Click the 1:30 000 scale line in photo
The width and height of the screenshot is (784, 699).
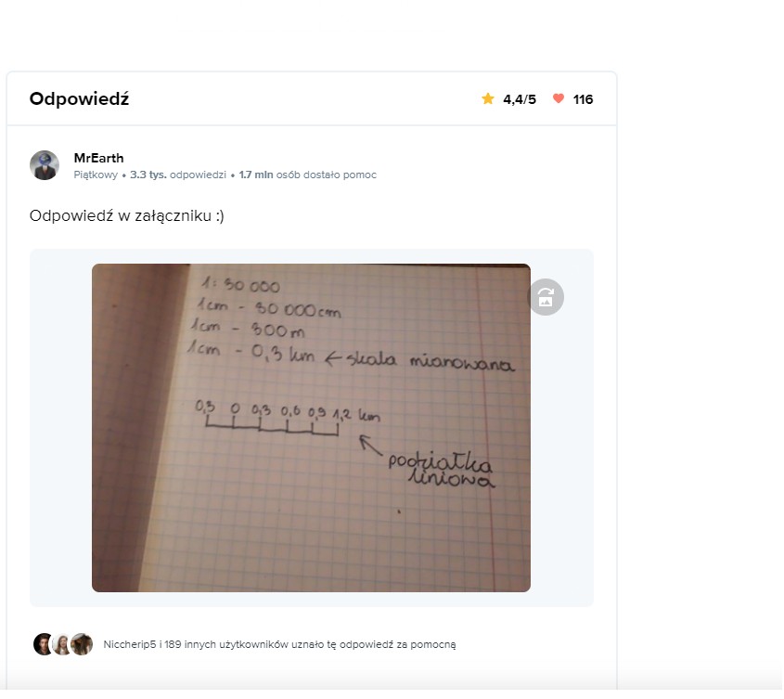240,285
